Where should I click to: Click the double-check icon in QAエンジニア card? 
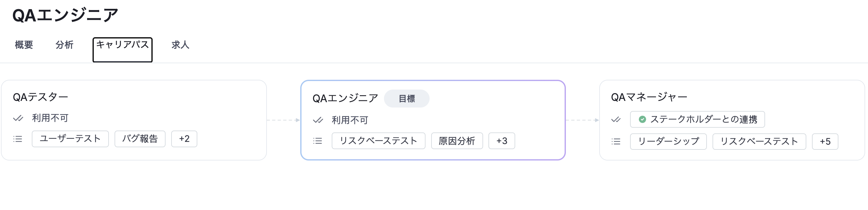coord(318,120)
